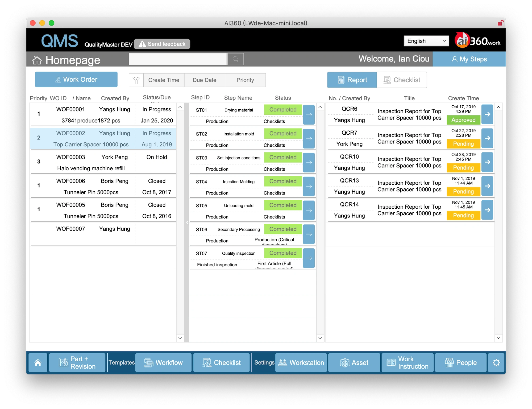532x409 pixels.
Task: Click the home icon in bottom toolbar
Action: tap(38, 363)
